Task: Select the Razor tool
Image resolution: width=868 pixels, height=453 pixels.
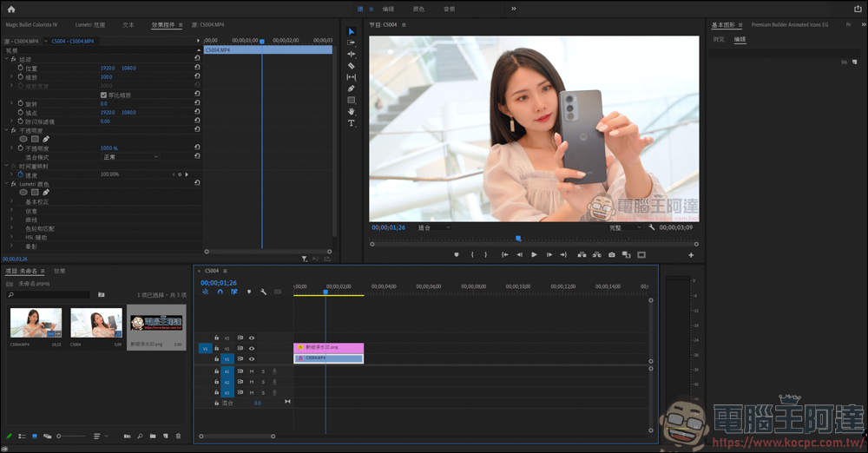Action: [351, 66]
